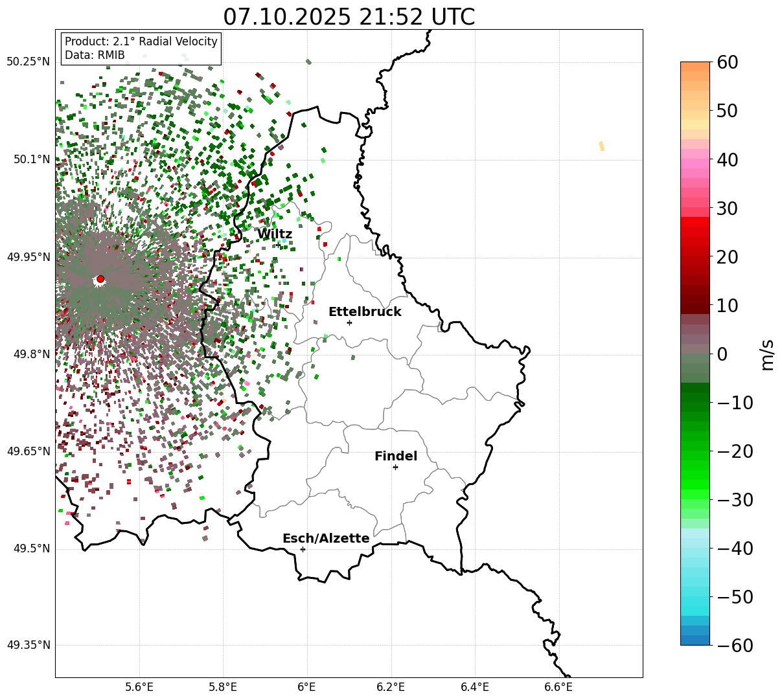This screenshot has width=782, height=700.
Task: Select the Ettelbruck station label
Action: (x=365, y=312)
